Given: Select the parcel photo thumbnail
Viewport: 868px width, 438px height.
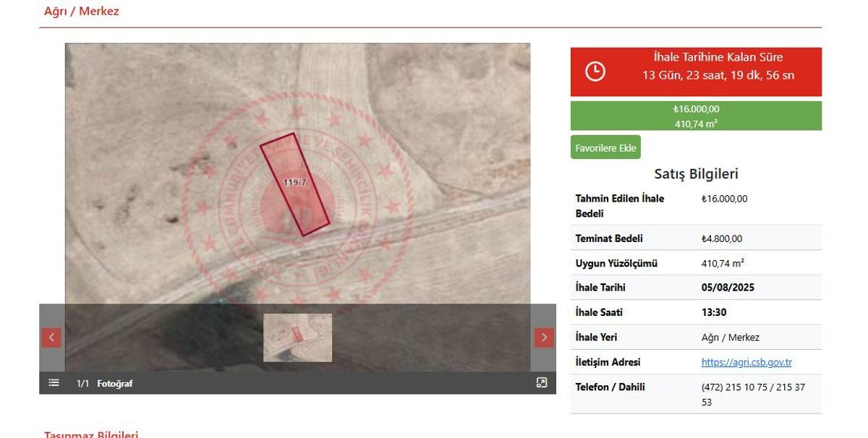Looking at the screenshot, I should tap(297, 338).
